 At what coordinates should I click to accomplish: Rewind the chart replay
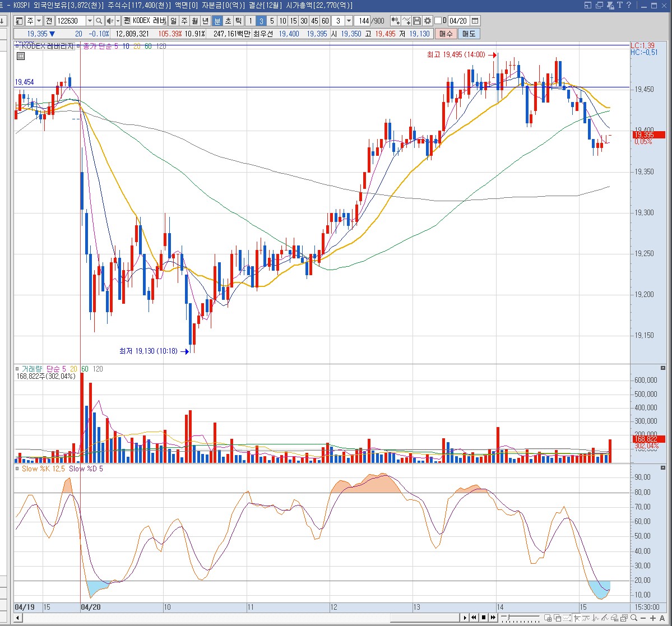point(474,618)
